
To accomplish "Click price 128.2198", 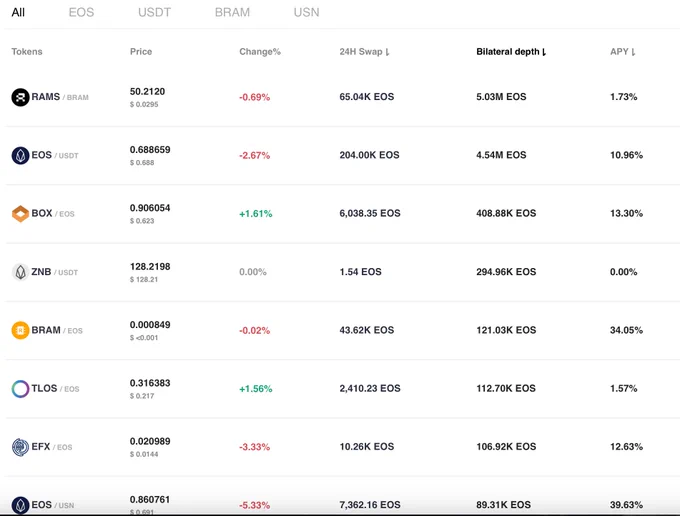I will 150,266.
